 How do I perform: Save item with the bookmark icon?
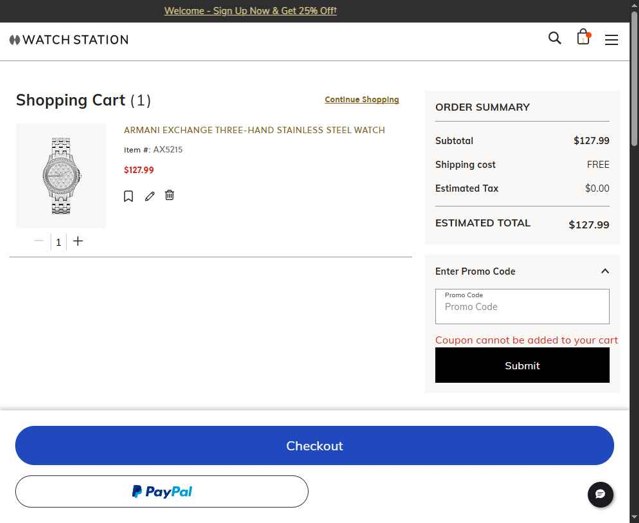[x=128, y=196]
